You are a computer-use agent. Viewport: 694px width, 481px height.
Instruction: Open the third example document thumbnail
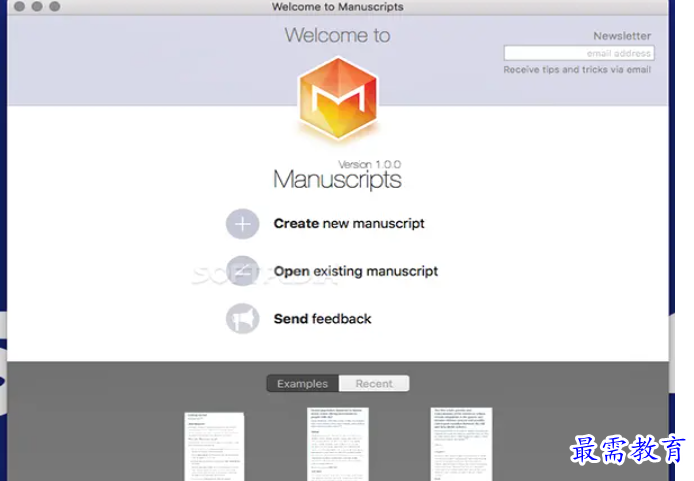pyautogui.click(x=461, y=444)
